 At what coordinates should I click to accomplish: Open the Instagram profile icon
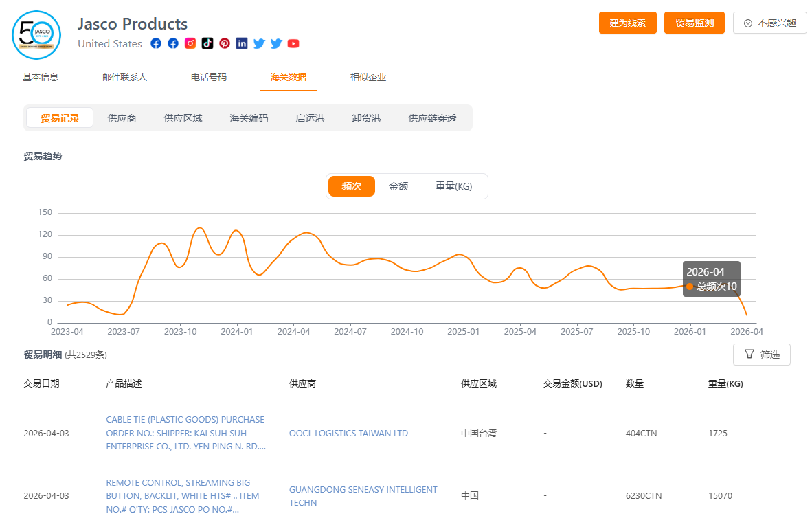[x=190, y=43]
